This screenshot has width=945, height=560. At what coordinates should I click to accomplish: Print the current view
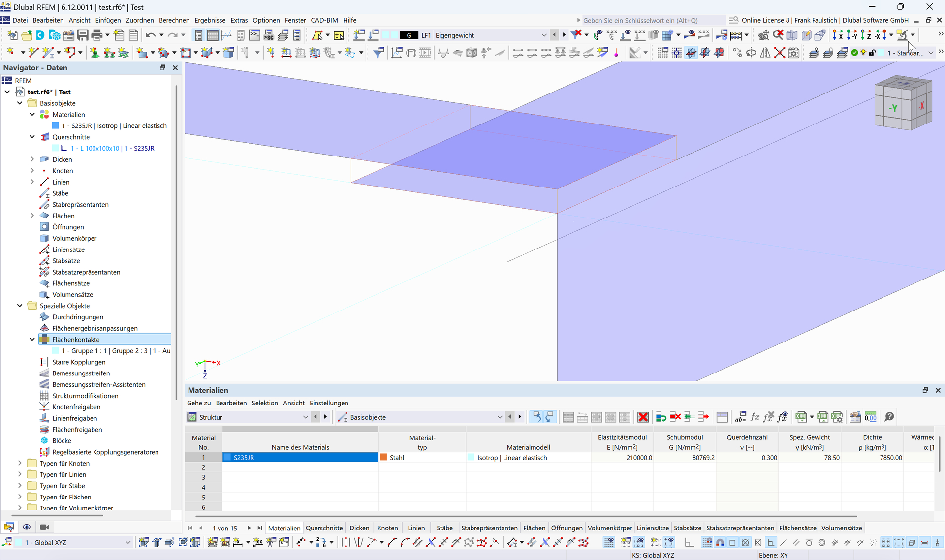pos(97,34)
